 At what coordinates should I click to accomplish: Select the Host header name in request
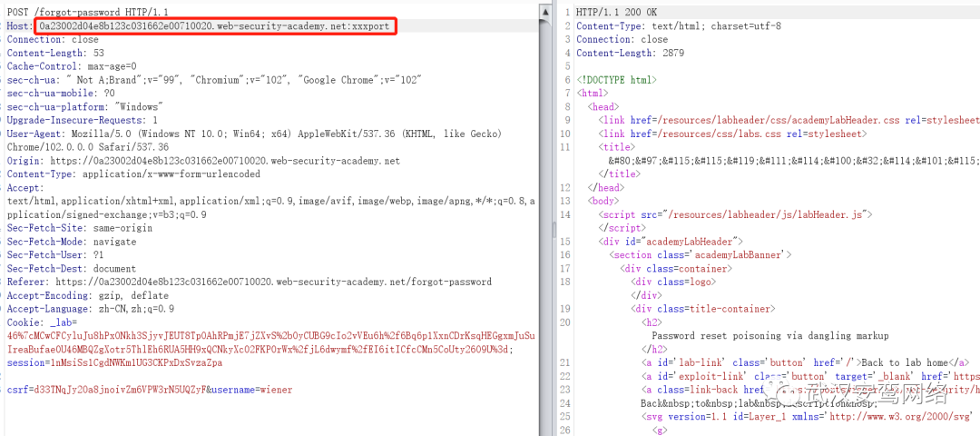coord(19,26)
